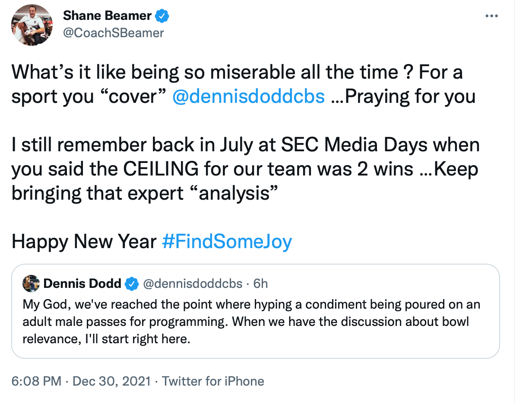Image resolution: width=532 pixels, height=402 pixels.
Task: Click the Dec 30, 2021 date
Action: click(x=112, y=381)
